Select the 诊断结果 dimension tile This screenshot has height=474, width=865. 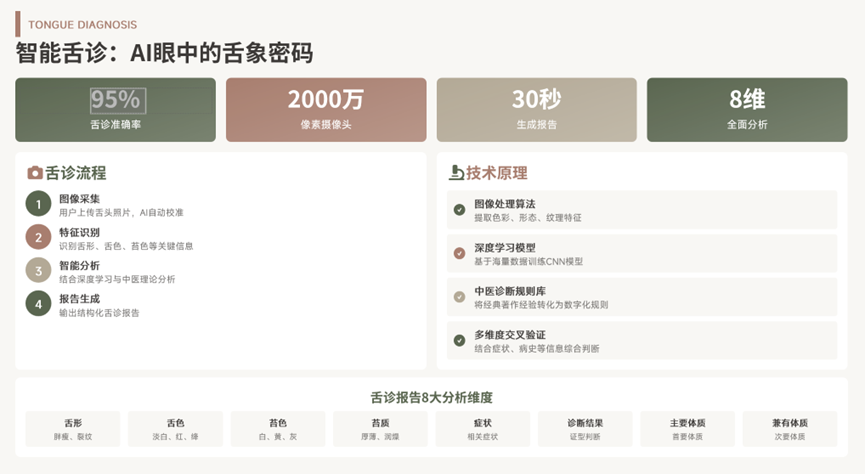pos(585,429)
